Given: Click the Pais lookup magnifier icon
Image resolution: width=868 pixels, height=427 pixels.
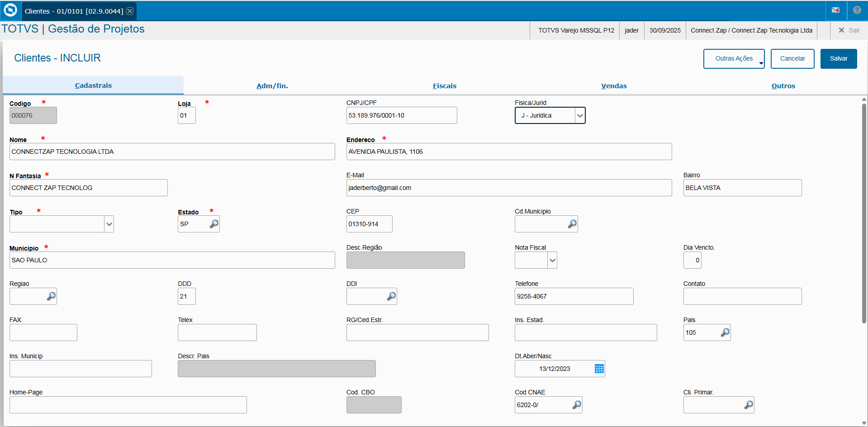Looking at the screenshot, I should (x=725, y=332).
